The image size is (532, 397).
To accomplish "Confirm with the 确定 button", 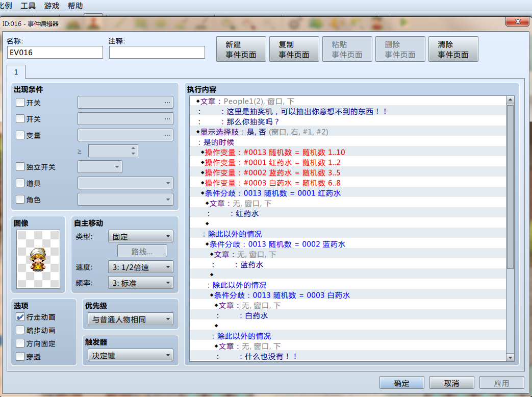I will [402, 383].
